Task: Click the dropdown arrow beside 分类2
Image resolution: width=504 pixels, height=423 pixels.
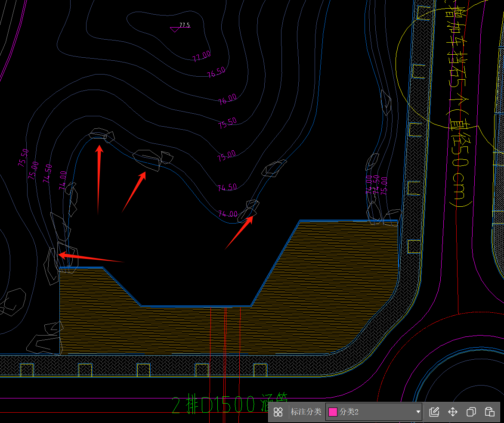Action: [418, 412]
